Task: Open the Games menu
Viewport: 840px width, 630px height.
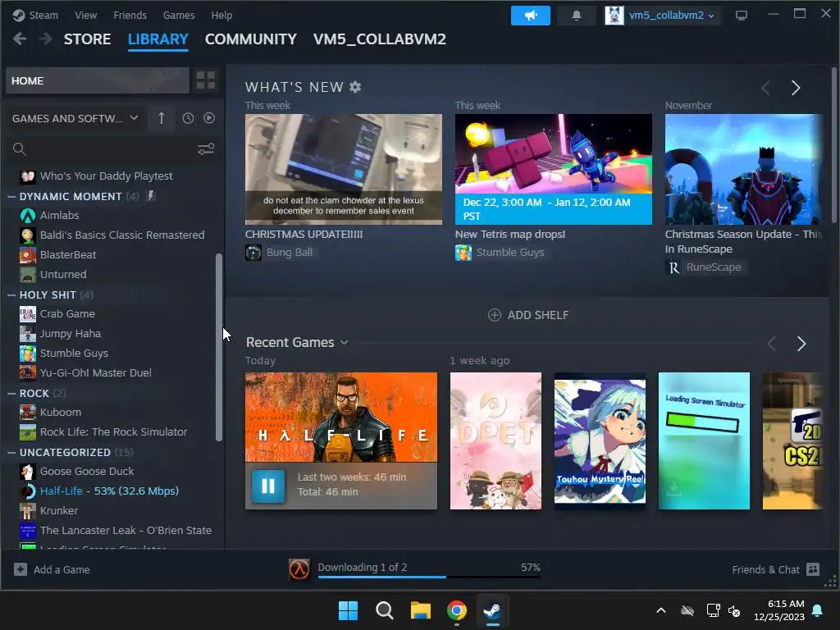Action: [179, 15]
